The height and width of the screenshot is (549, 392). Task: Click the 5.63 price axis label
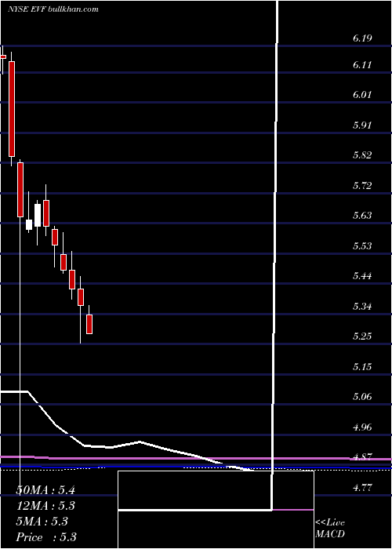point(362,216)
